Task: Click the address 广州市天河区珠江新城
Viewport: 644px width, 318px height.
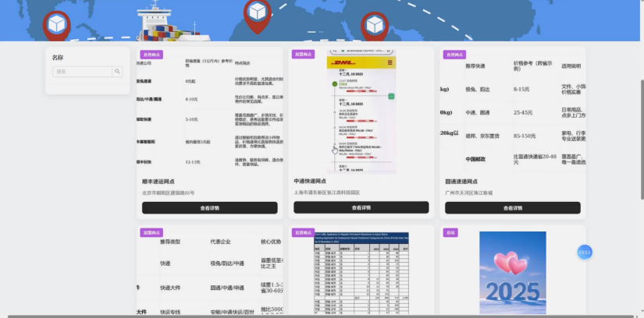Action: coord(469,193)
